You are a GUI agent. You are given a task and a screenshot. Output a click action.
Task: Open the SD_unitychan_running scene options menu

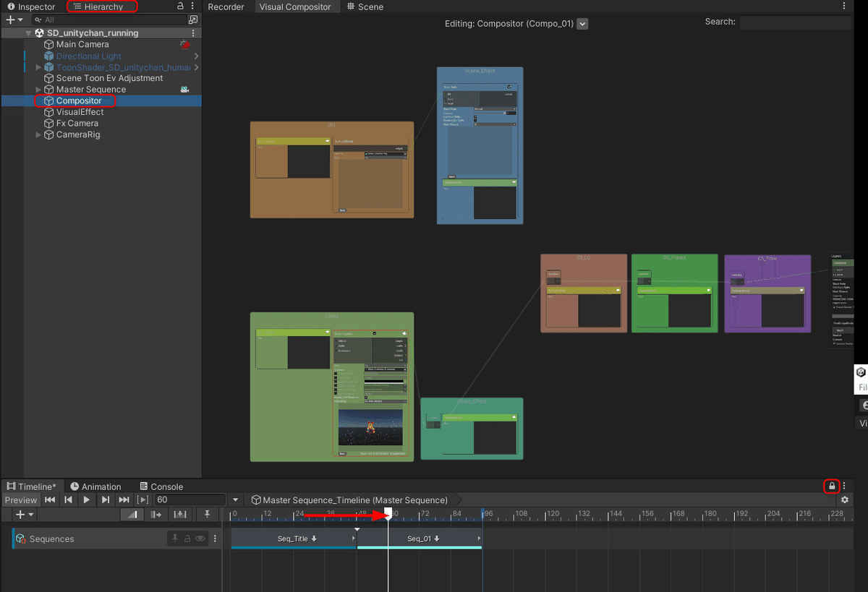click(192, 33)
